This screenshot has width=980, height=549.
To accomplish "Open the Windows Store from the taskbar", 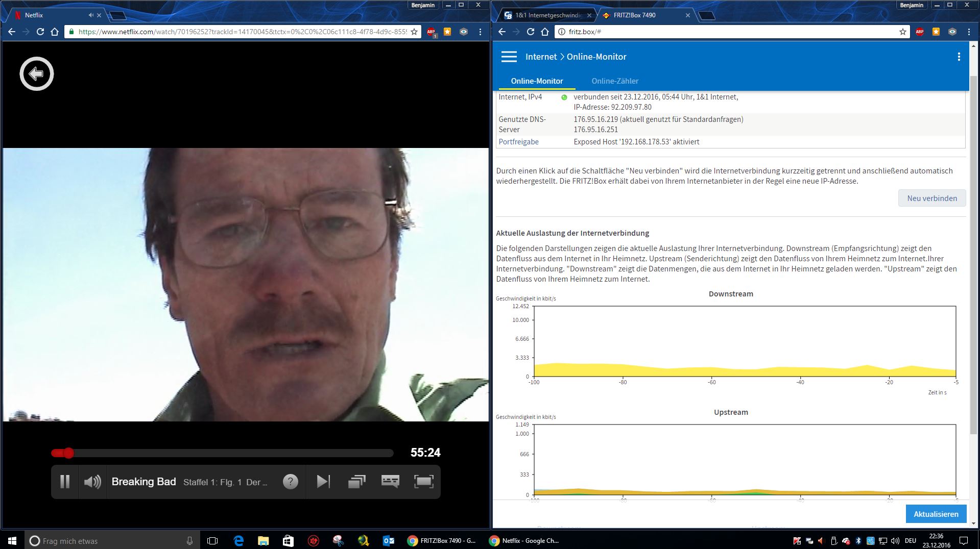I will click(x=288, y=541).
